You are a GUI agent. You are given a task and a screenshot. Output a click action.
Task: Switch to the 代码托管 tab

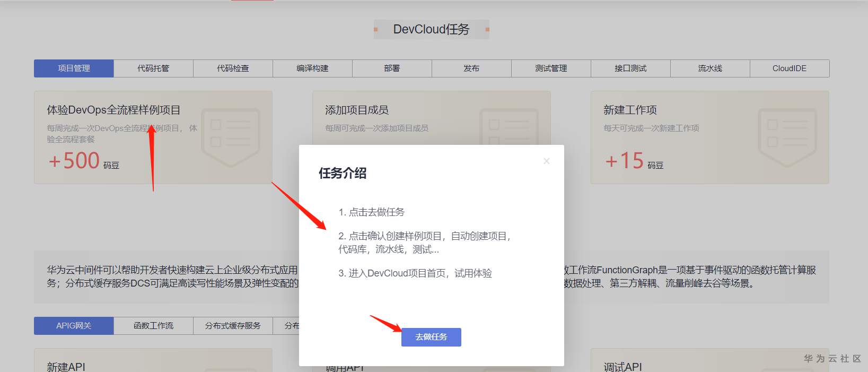tap(153, 68)
